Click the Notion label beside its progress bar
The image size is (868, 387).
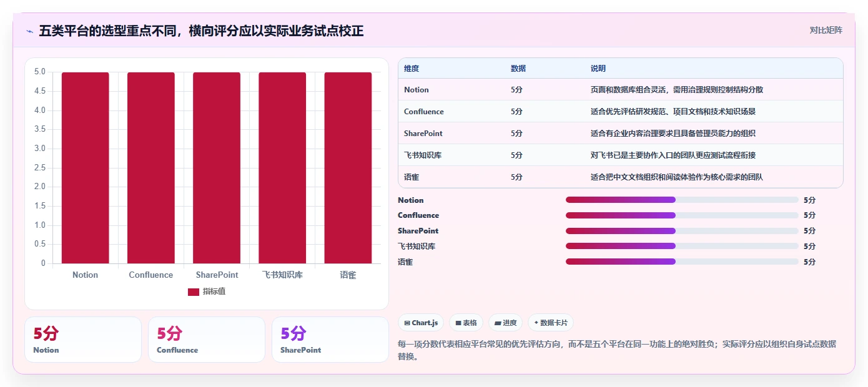click(411, 200)
